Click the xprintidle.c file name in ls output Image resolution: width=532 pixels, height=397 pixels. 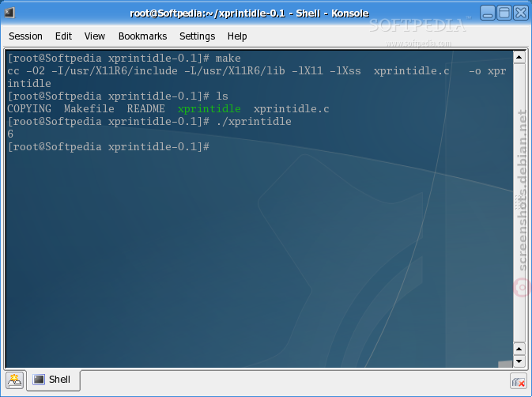click(291, 109)
